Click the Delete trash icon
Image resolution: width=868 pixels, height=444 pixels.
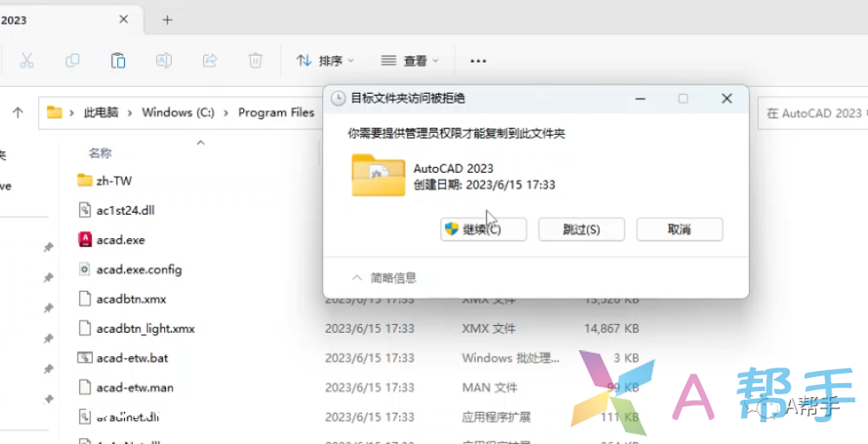coord(255,61)
